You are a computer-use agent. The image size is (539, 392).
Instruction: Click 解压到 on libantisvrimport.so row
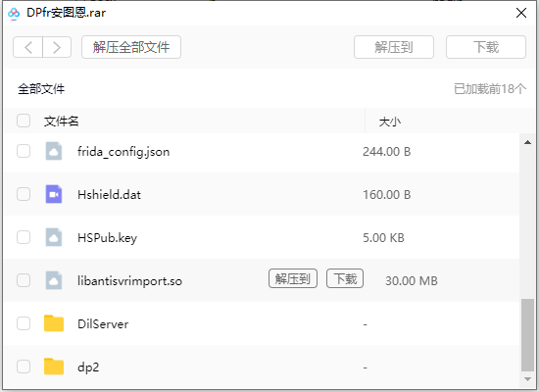coord(293,278)
